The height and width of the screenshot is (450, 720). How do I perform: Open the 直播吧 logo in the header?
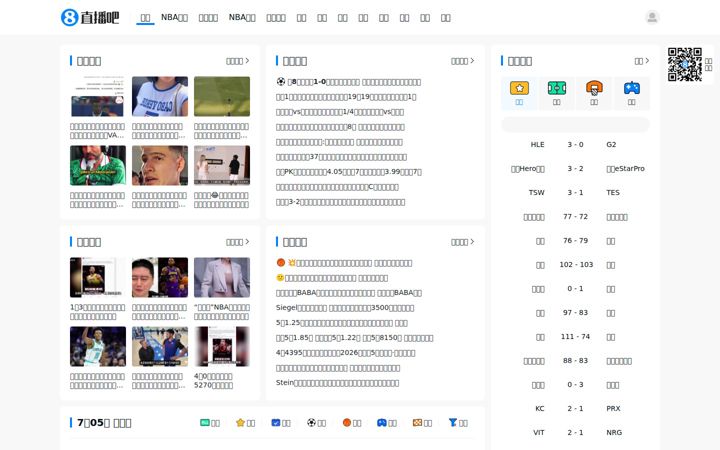[90, 17]
